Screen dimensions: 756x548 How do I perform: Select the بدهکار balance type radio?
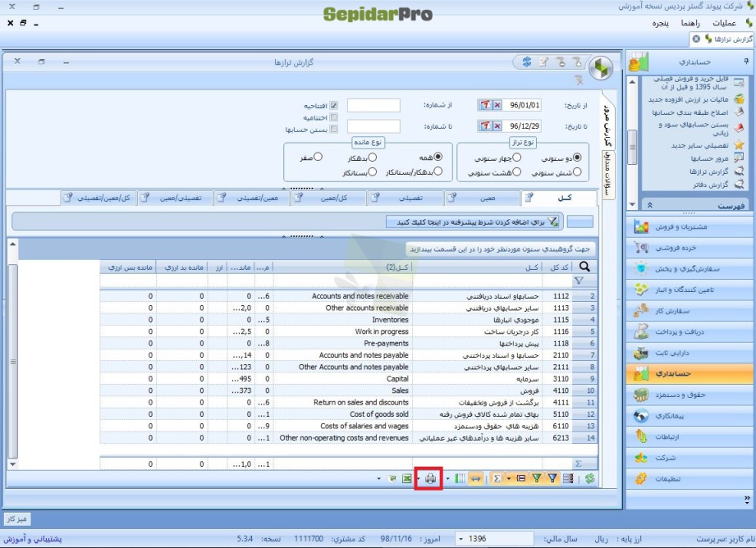[372, 158]
